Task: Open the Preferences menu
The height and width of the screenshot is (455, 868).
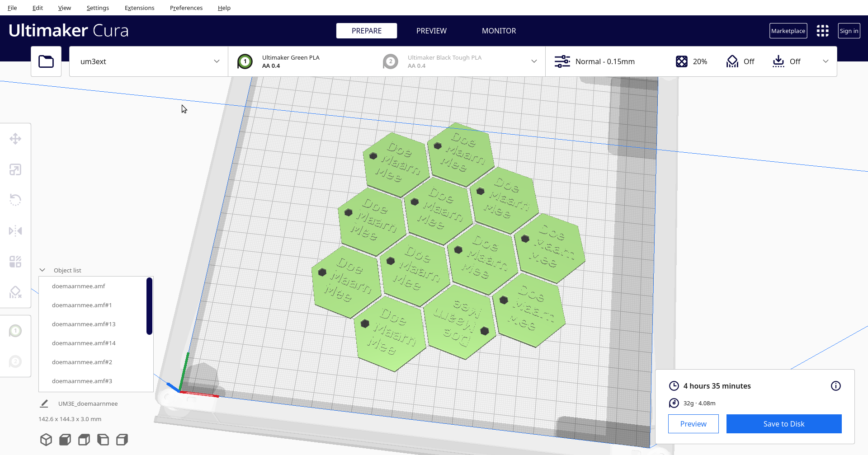Action: click(x=186, y=8)
